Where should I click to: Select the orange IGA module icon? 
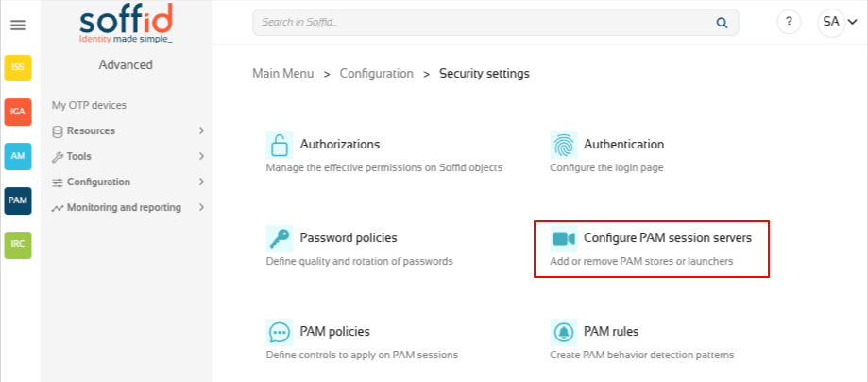click(18, 112)
